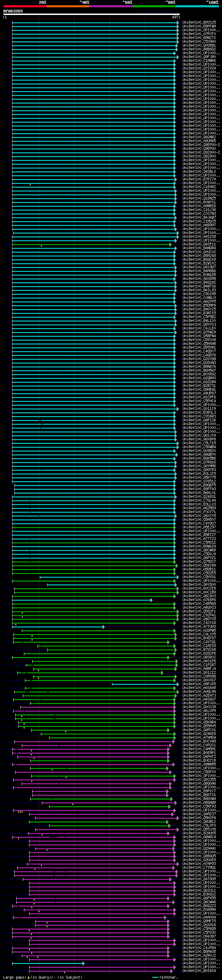Click label UniRef100_B8M268
222x980 pixels.
pyautogui.click(x=199, y=256)
